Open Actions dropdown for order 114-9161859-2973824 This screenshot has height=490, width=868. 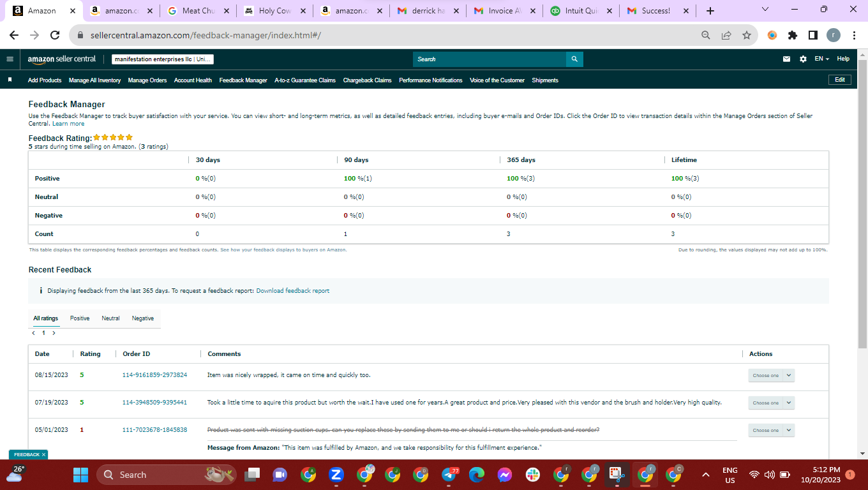coord(771,376)
